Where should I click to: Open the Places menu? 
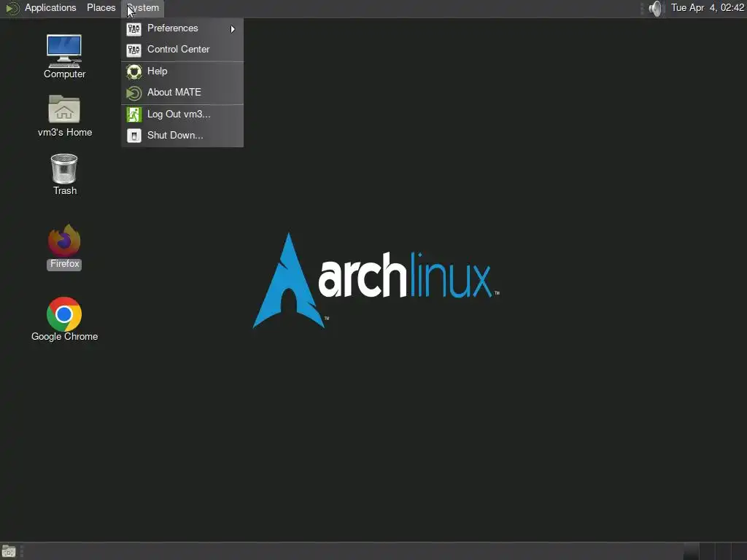tap(101, 8)
